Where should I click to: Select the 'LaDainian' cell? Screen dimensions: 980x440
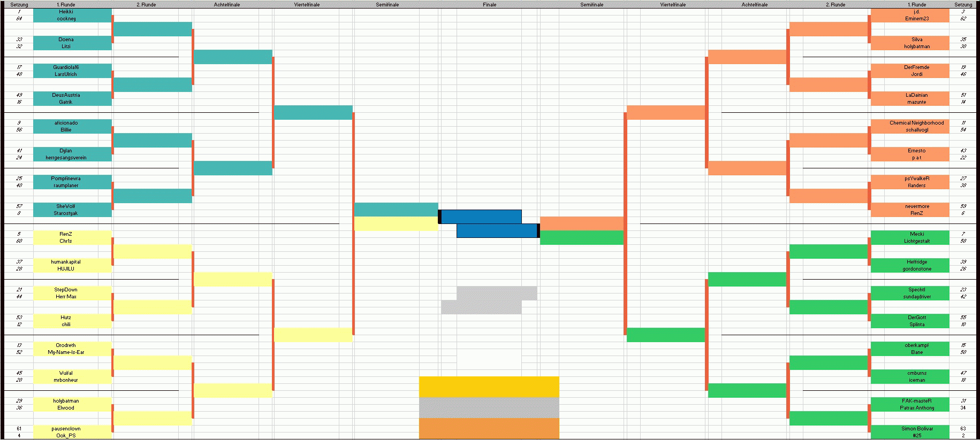[910, 95]
